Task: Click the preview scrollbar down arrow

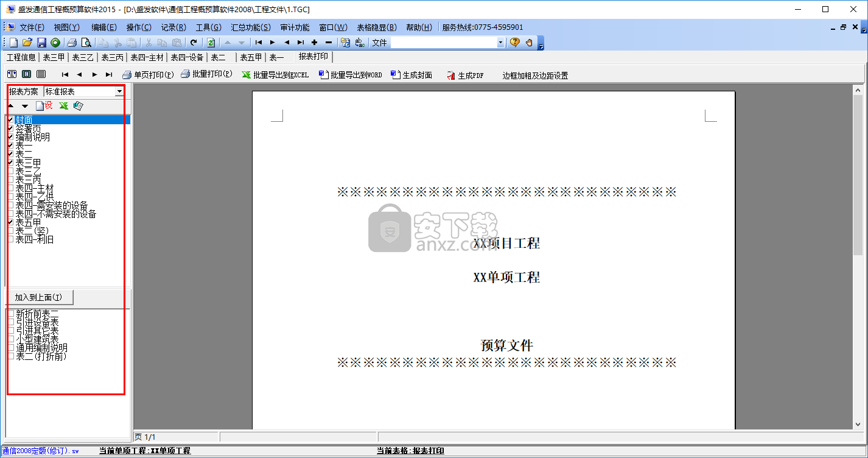Action: coord(858,425)
